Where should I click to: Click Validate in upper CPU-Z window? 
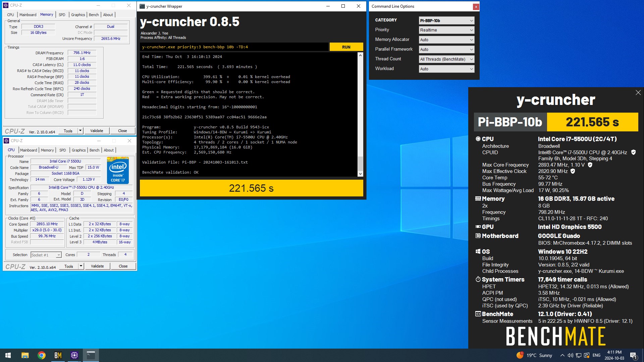97,131
